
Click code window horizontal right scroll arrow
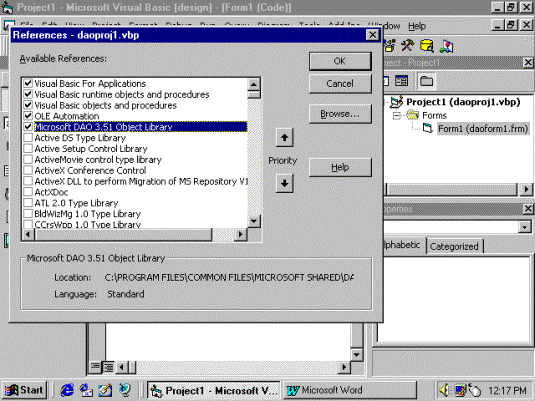click(344, 367)
